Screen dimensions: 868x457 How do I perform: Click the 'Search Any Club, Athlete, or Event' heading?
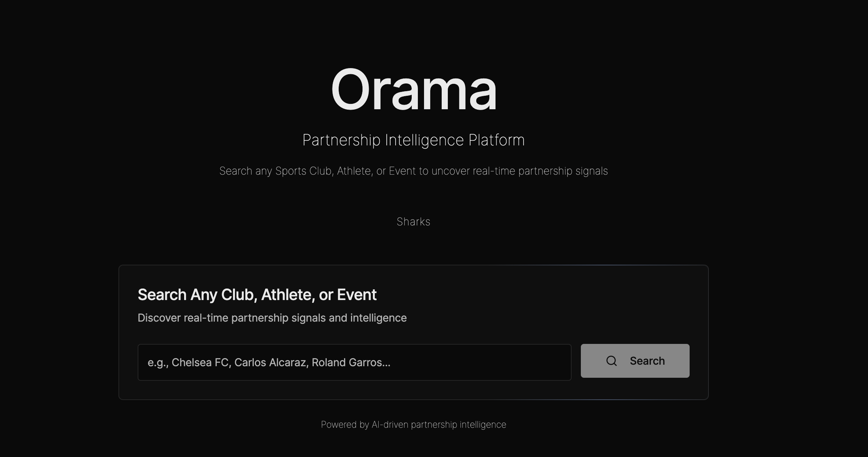click(x=257, y=295)
